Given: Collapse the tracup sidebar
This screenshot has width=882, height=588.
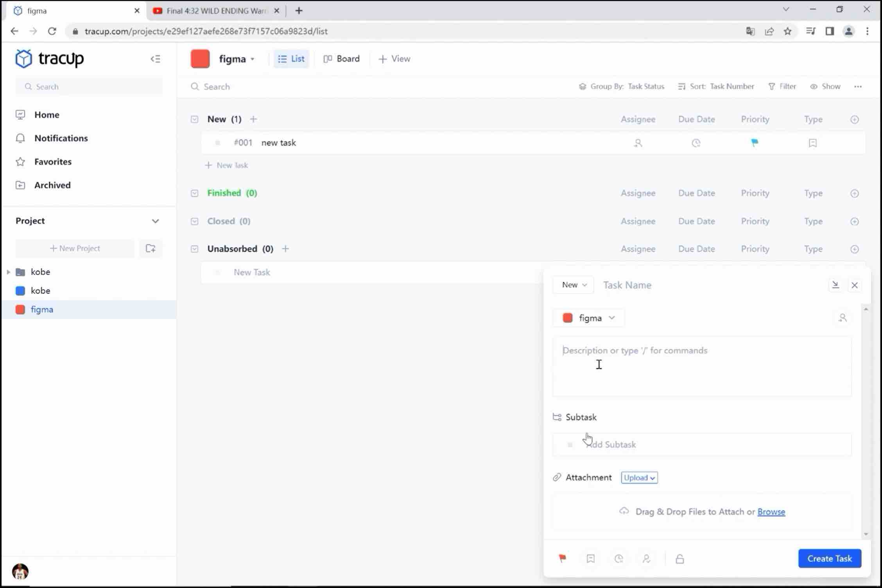Looking at the screenshot, I should tap(155, 59).
